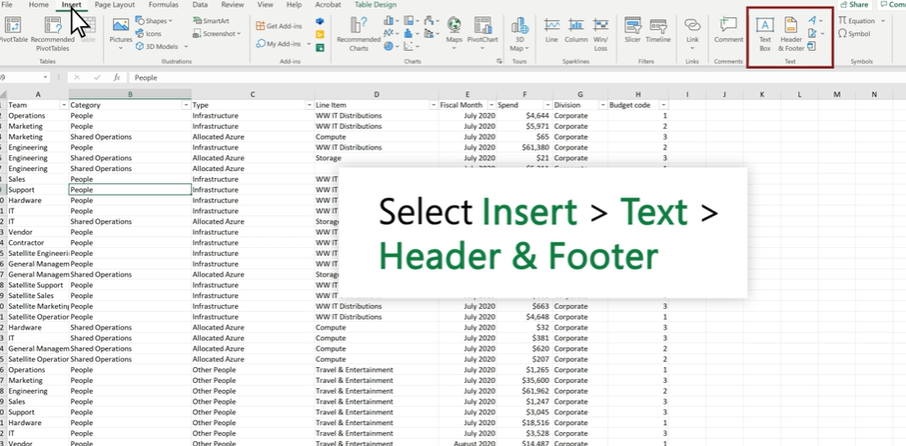The image size is (906, 446).
Task: Select the cell with Spend $61,380
Action: point(525,147)
